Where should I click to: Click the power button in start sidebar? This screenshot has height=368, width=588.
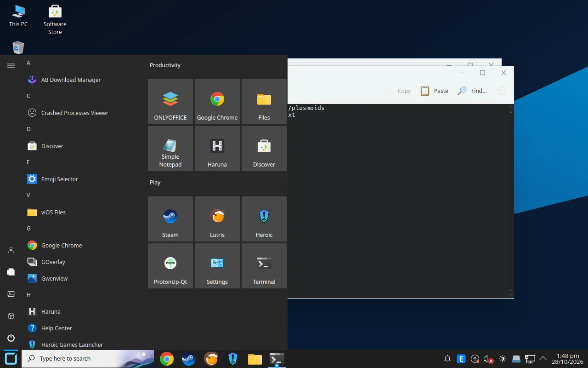tap(11, 338)
